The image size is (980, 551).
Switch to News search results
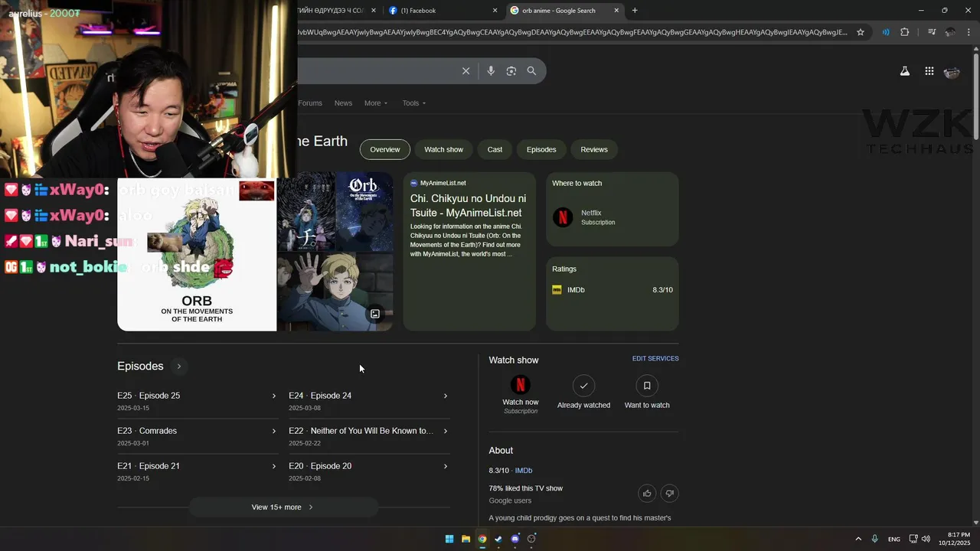coord(343,103)
